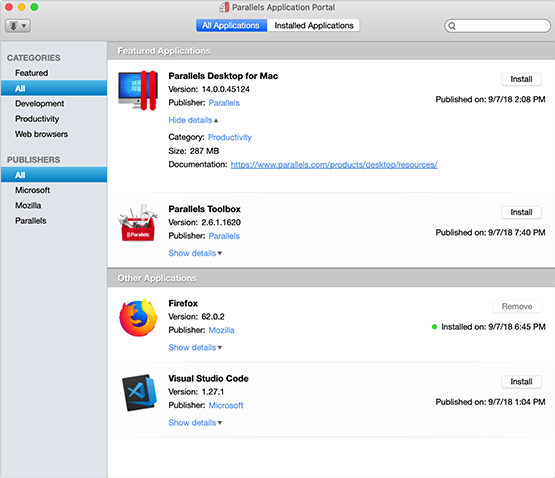Click the Parallels Toolbox title

click(205, 209)
